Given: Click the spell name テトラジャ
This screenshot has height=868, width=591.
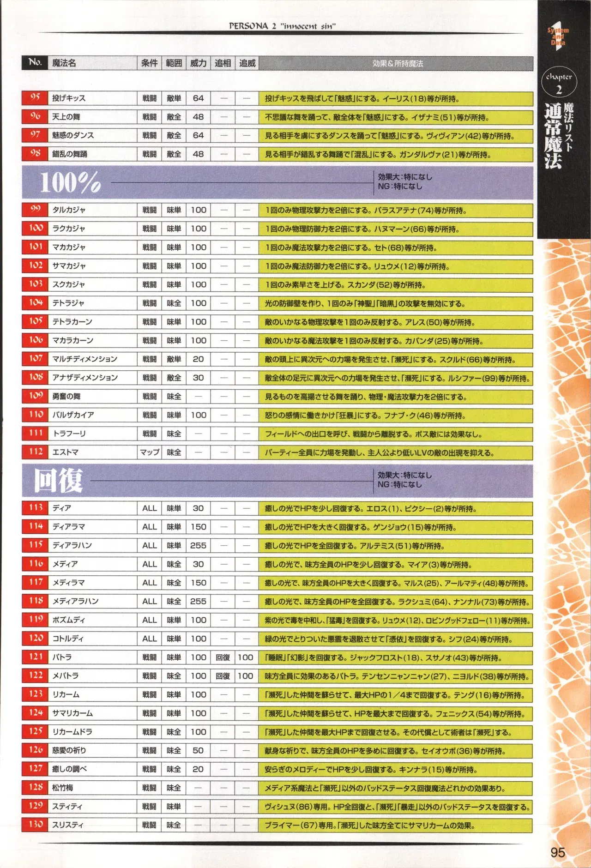Looking at the screenshot, I should [68, 303].
